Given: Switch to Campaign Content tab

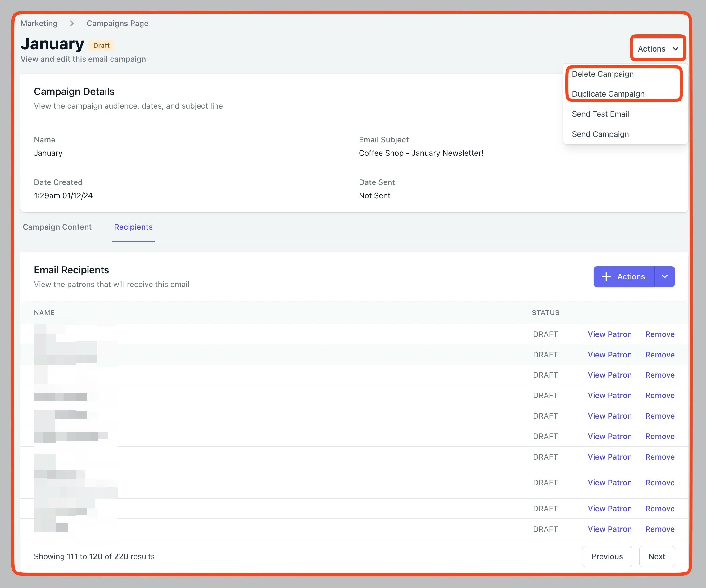Looking at the screenshot, I should pyautogui.click(x=57, y=227).
